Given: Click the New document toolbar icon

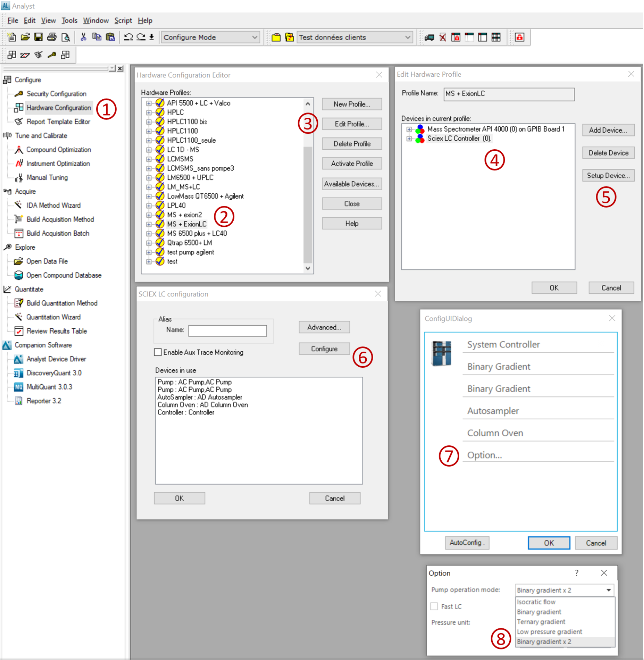Looking at the screenshot, I should [x=12, y=37].
